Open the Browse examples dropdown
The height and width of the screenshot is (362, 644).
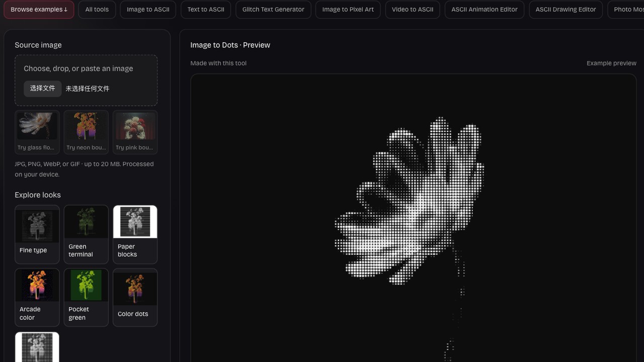tap(39, 10)
